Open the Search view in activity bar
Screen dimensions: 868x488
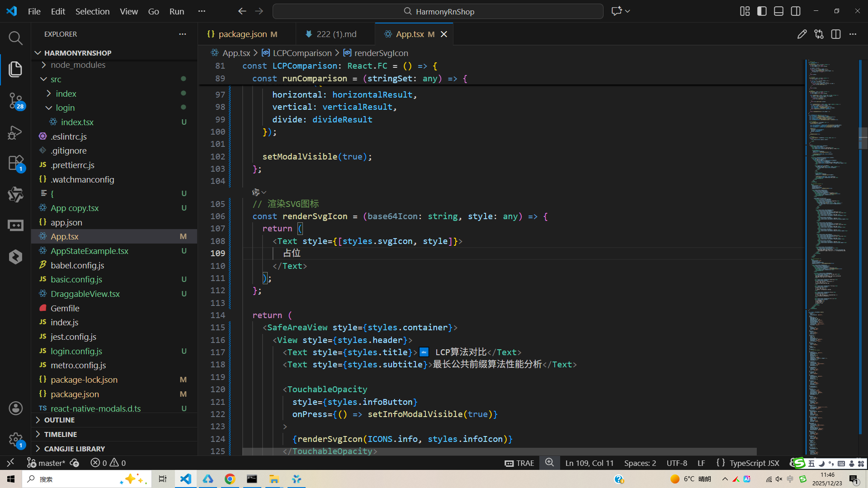(x=15, y=38)
